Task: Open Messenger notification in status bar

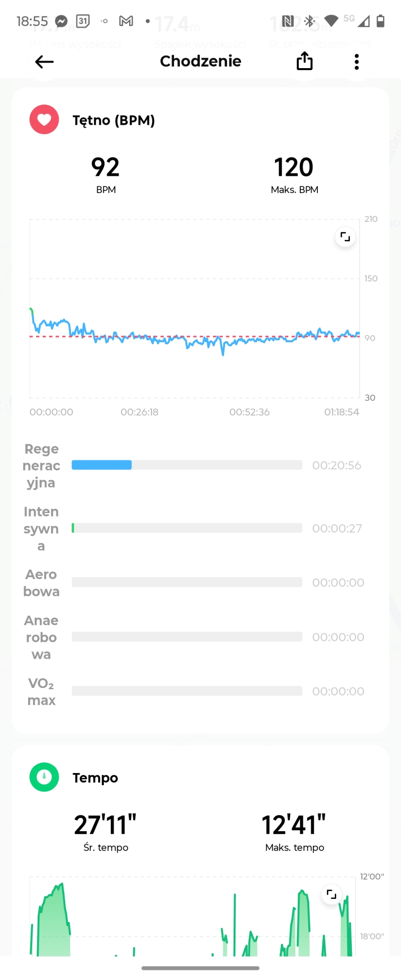Action: [61, 21]
